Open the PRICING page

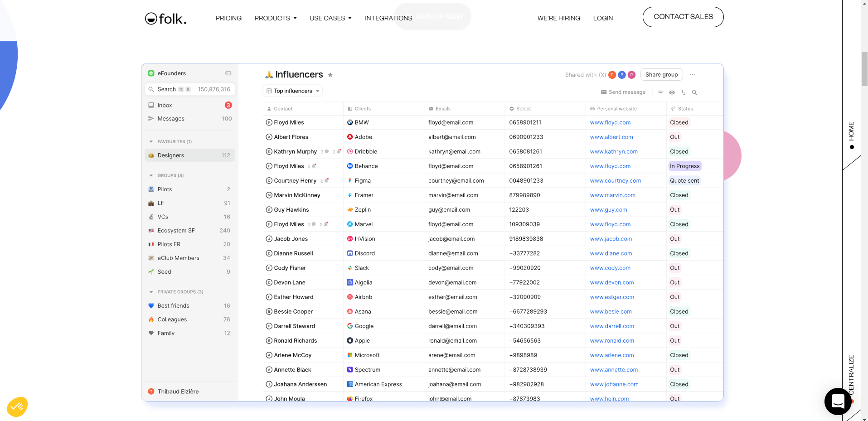point(228,18)
